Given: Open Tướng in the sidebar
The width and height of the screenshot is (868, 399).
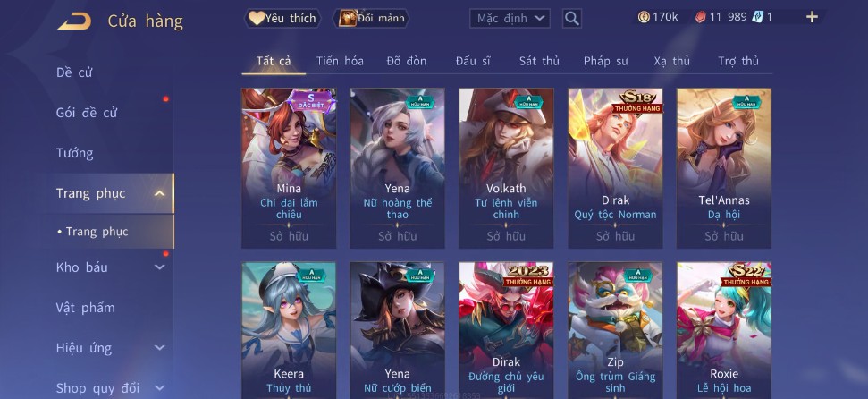Looking at the screenshot, I should [75, 154].
